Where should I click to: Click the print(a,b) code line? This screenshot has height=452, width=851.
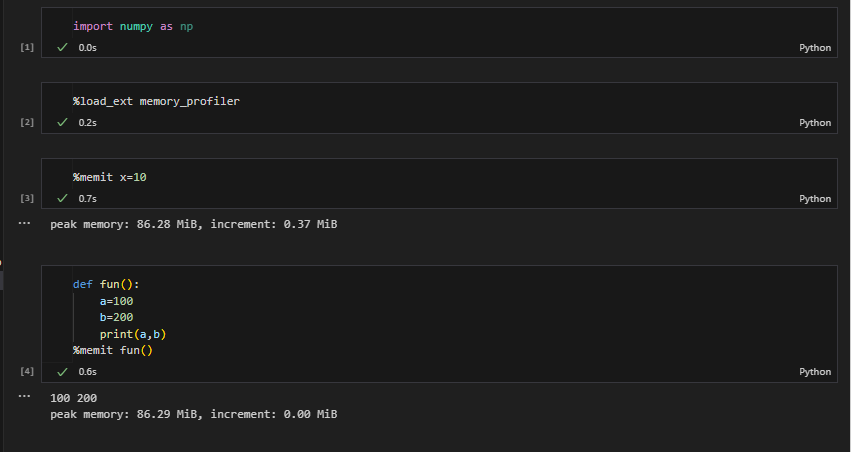tap(133, 334)
